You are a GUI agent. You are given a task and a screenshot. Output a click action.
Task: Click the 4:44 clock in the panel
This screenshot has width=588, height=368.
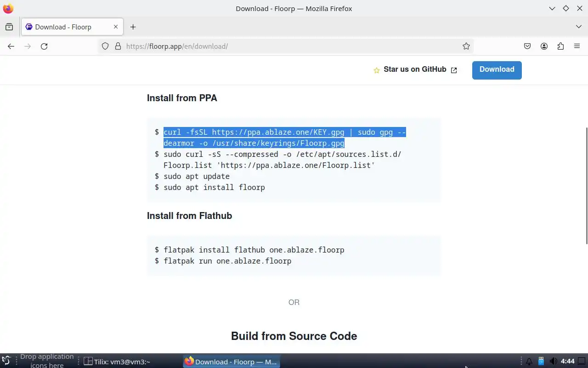pos(568,361)
